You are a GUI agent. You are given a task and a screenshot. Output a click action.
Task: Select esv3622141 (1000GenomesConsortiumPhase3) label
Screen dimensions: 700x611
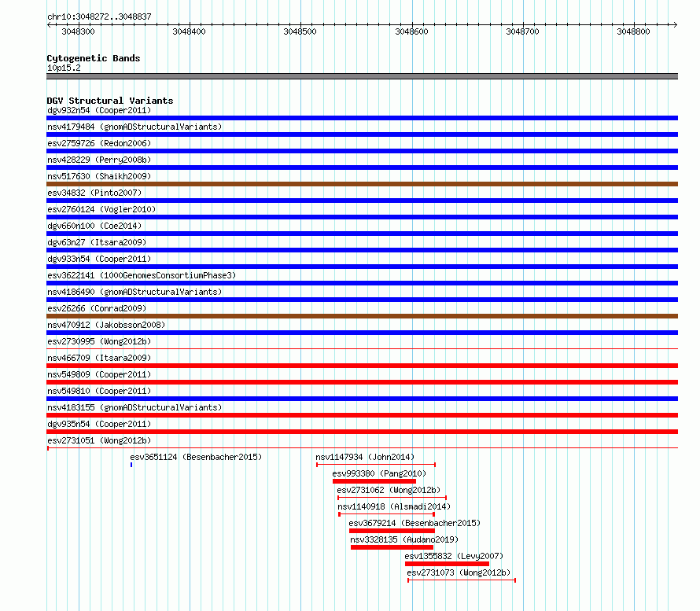[x=142, y=275]
